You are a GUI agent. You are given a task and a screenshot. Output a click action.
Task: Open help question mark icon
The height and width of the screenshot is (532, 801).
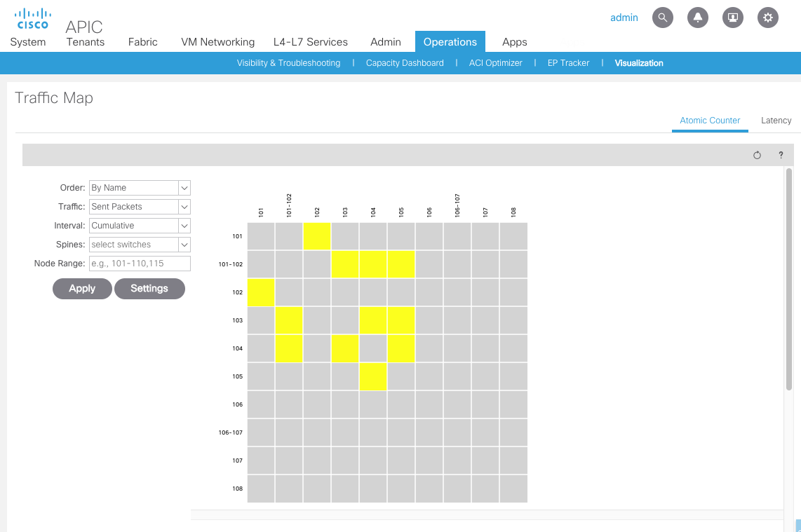pos(781,155)
